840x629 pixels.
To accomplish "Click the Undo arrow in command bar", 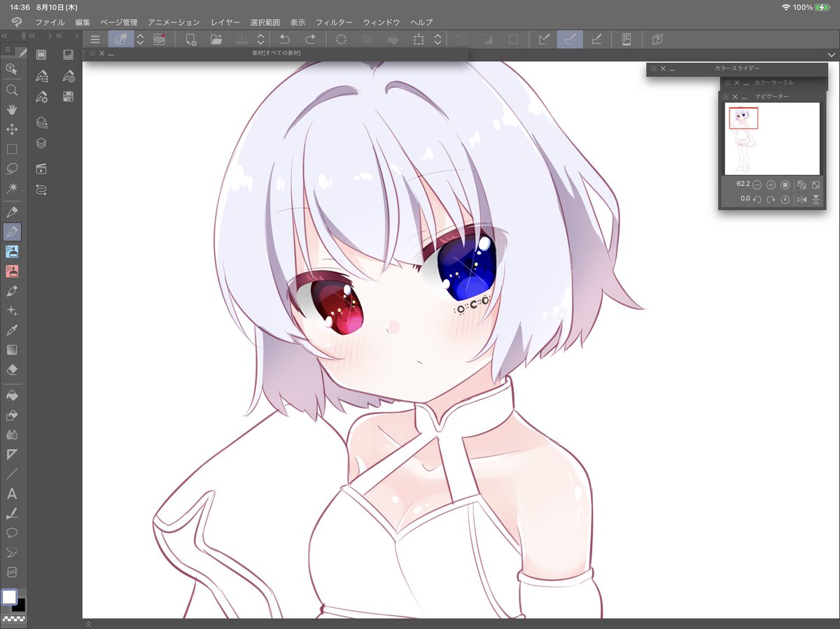I will coord(285,40).
